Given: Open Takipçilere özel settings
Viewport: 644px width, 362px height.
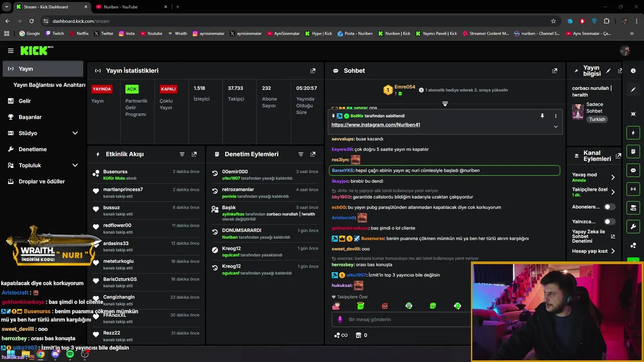Looking at the screenshot, I should pyautogui.click(x=594, y=192).
